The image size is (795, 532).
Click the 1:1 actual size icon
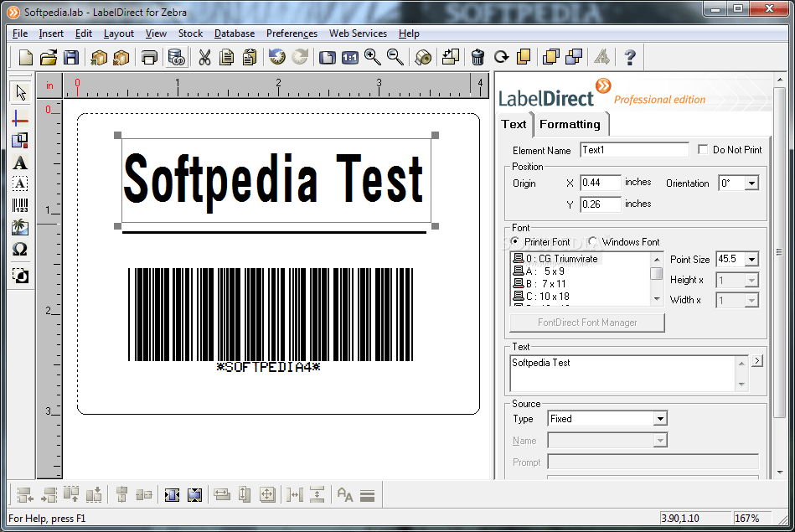[350, 57]
